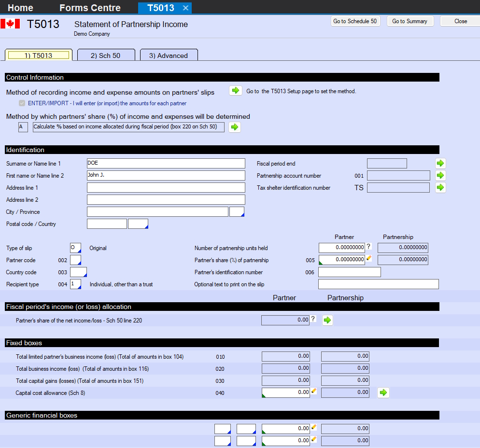The image size is (480, 448).
Task: Open the Partner code 002 dropdown
Action: click(76, 260)
